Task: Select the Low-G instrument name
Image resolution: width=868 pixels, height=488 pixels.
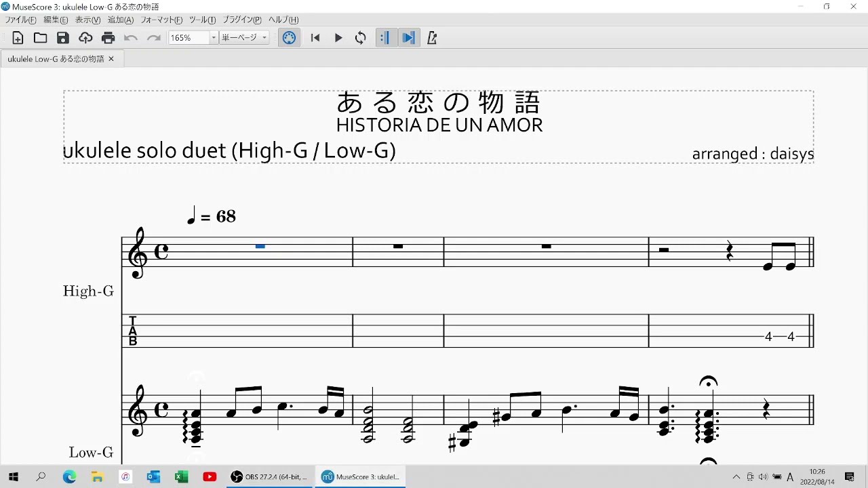Action: [x=91, y=452]
